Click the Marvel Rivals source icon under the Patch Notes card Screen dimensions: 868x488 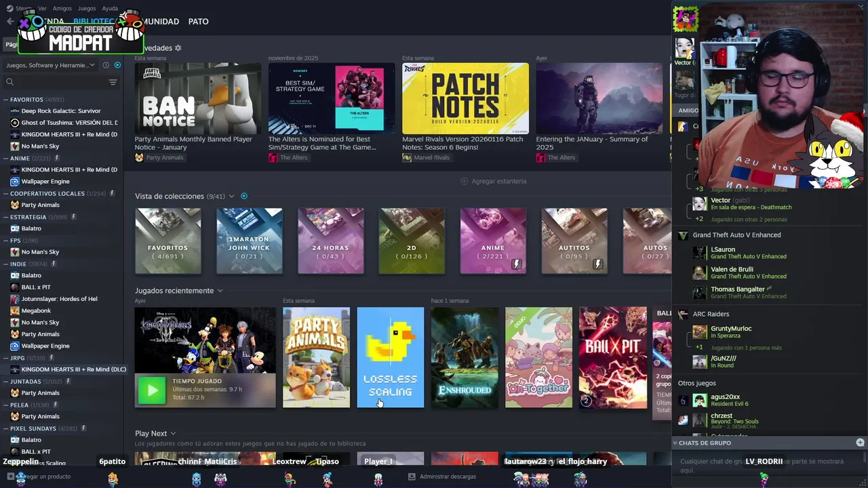[x=407, y=158]
